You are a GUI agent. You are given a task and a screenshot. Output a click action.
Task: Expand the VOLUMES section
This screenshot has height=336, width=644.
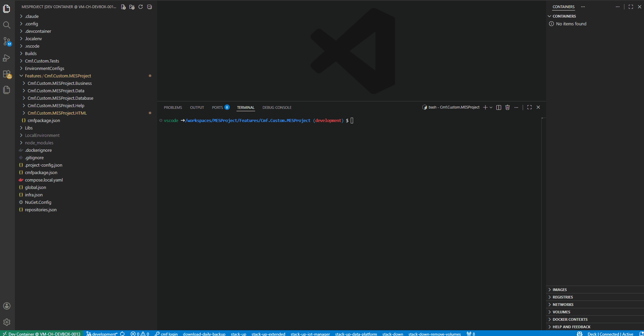point(561,312)
